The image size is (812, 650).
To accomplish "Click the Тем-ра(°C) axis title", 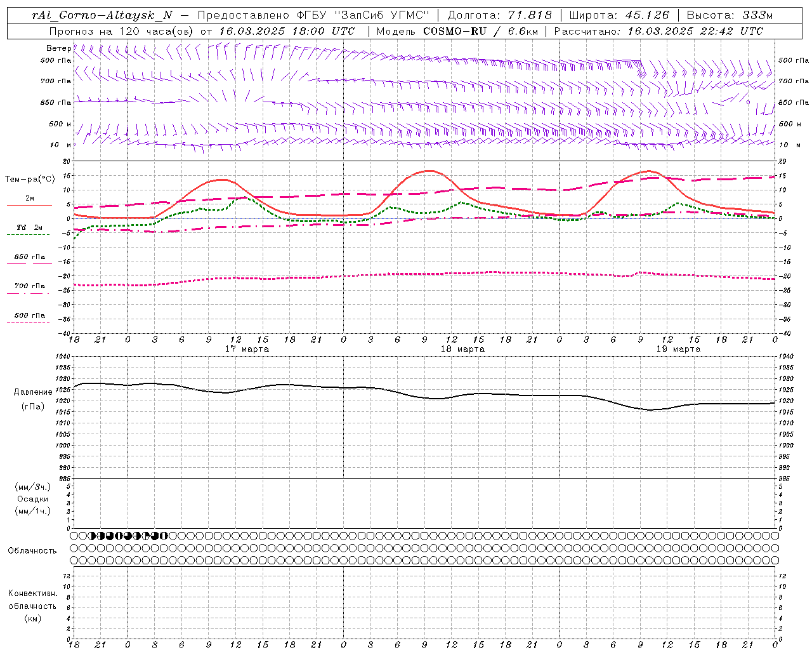I will point(30,180).
